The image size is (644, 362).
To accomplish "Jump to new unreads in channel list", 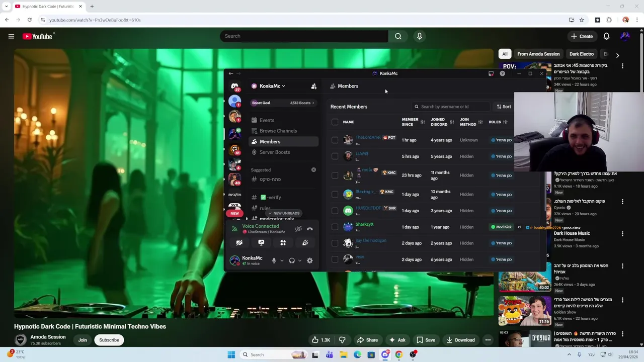I will [x=284, y=213].
